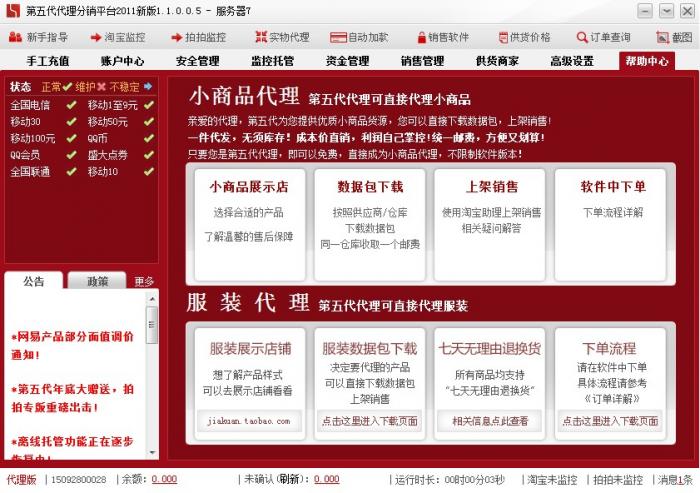Open the 手工充值 menu

click(x=48, y=61)
